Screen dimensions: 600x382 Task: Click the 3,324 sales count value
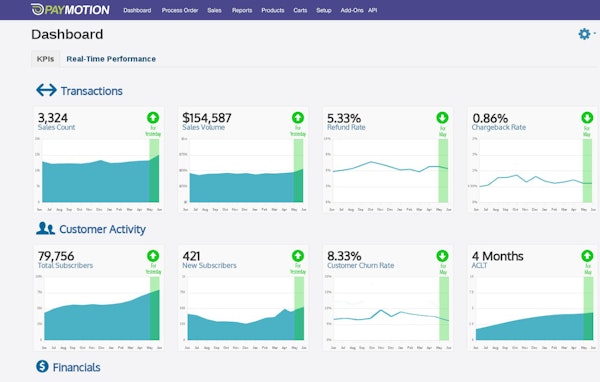coord(53,118)
